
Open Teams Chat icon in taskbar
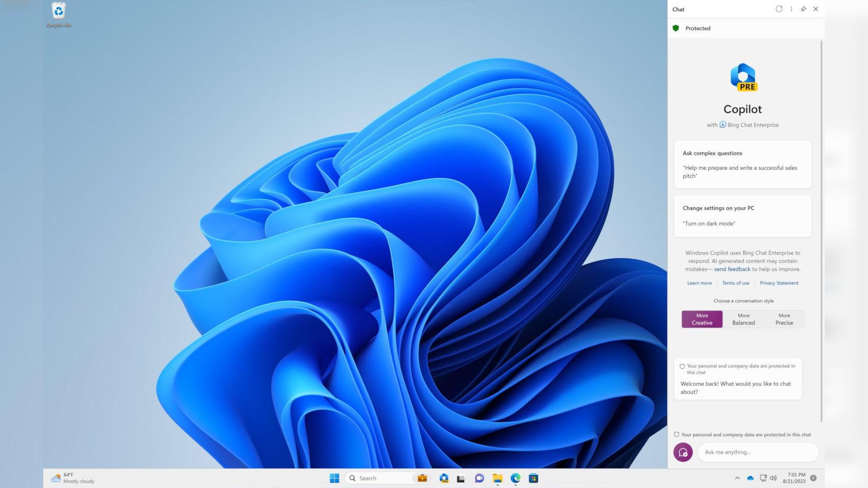(479, 478)
